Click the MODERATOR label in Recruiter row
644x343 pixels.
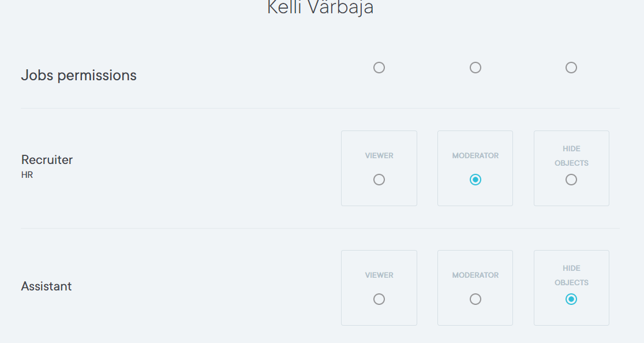(475, 156)
